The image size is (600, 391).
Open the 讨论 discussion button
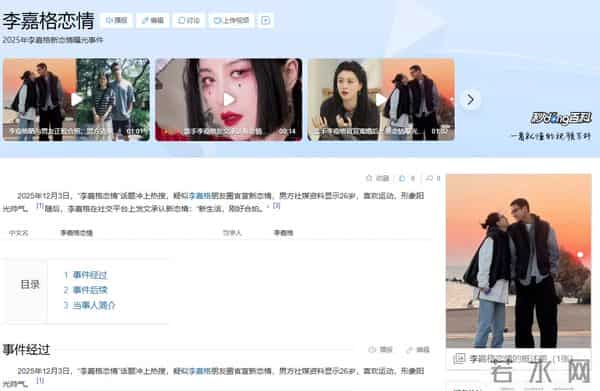[x=189, y=20]
